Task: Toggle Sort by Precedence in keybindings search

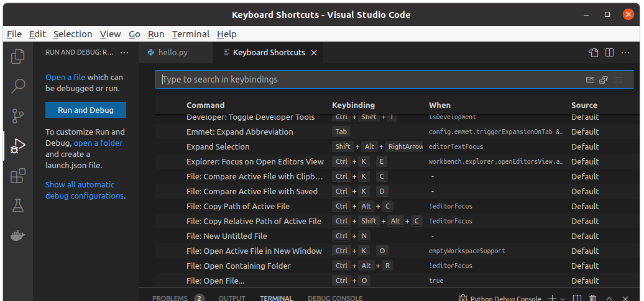Action: pyautogui.click(x=604, y=79)
